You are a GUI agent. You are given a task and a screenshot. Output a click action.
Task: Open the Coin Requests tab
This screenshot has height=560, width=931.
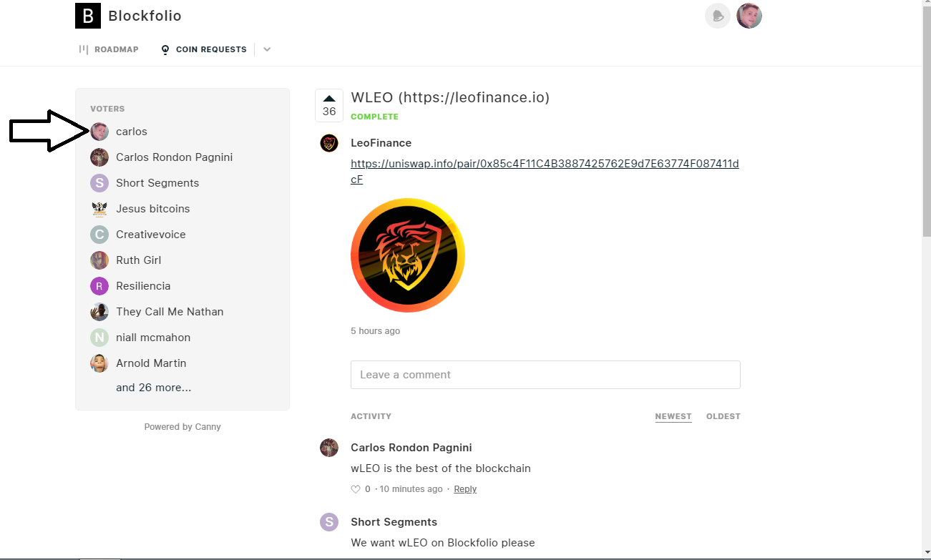pyautogui.click(x=204, y=49)
